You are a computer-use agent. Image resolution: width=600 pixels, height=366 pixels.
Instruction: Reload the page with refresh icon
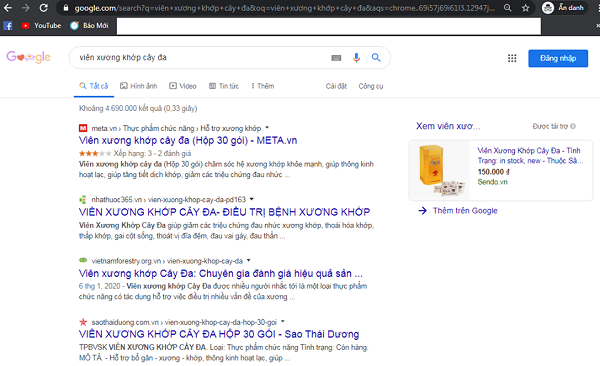(x=44, y=8)
